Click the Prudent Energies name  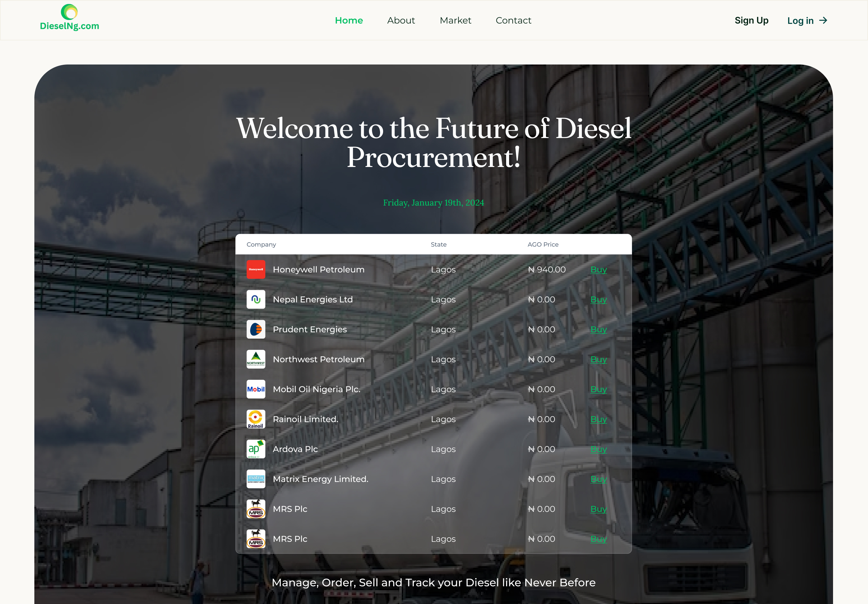310,330
